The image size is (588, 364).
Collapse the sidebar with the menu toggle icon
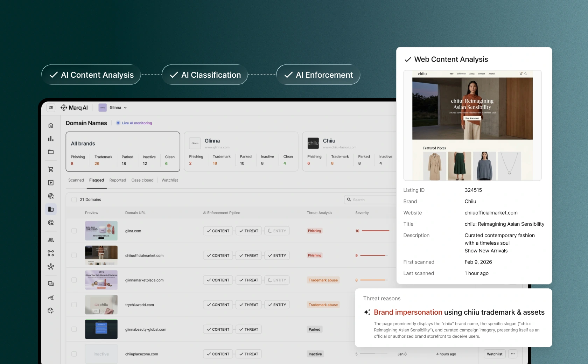click(x=51, y=107)
